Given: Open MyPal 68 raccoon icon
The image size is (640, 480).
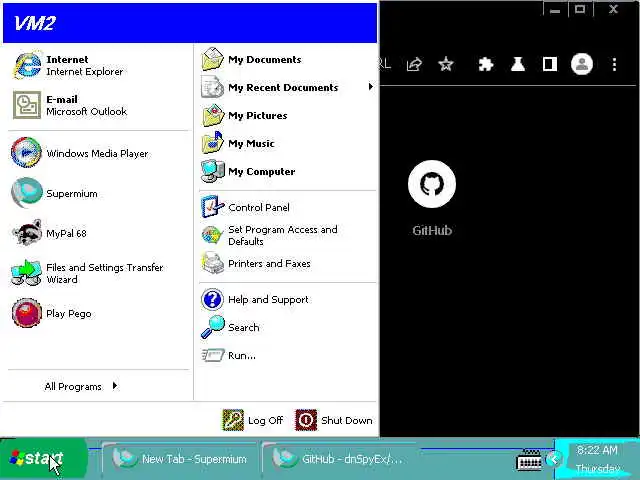Looking at the screenshot, I should 27,233.
